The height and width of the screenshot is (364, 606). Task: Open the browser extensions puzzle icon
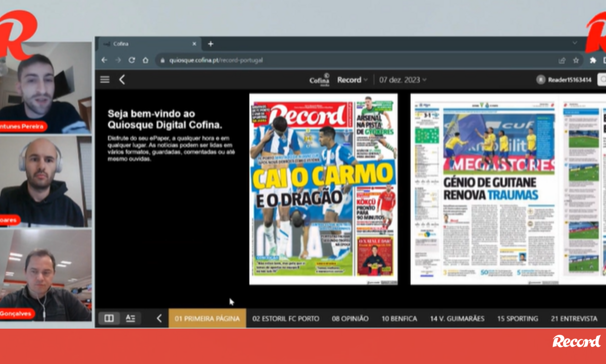coord(593,60)
